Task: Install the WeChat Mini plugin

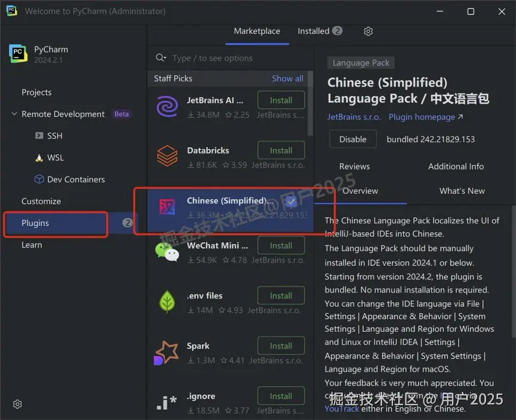Action: (x=281, y=245)
